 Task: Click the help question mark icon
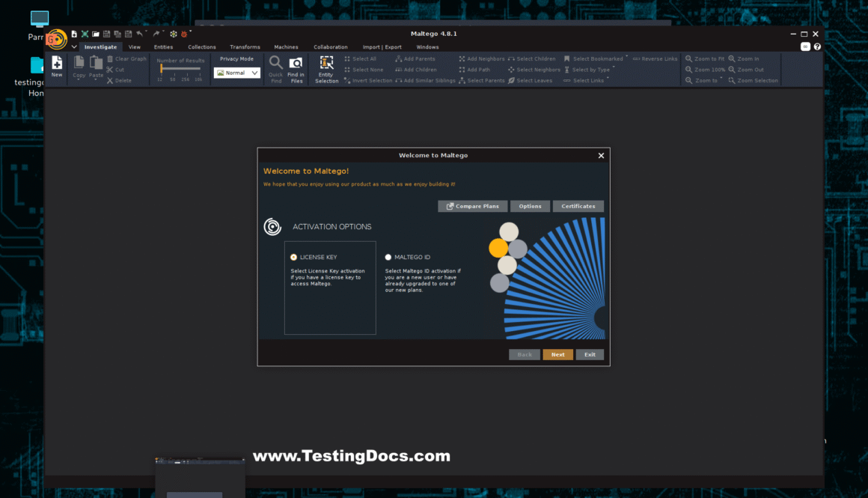tap(817, 46)
